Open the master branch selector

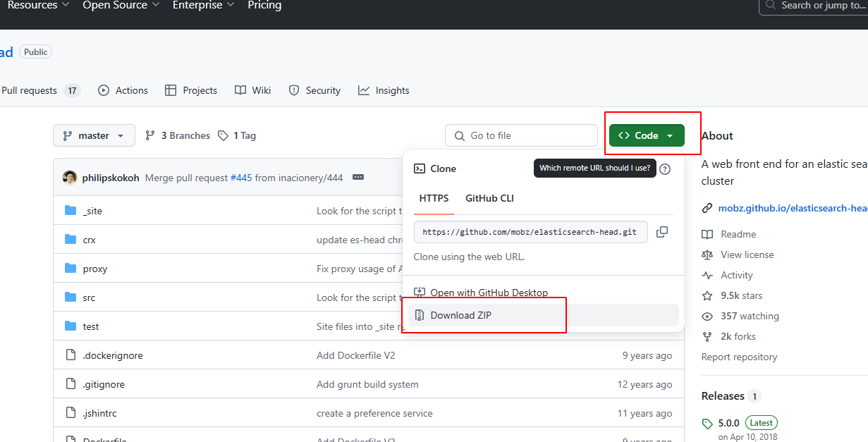point(94,135)
